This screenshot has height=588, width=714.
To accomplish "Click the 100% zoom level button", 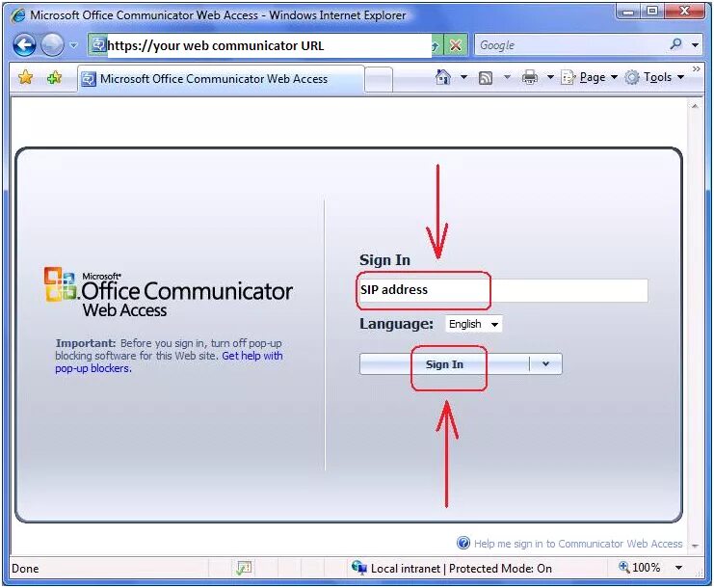I will [639, 568].
